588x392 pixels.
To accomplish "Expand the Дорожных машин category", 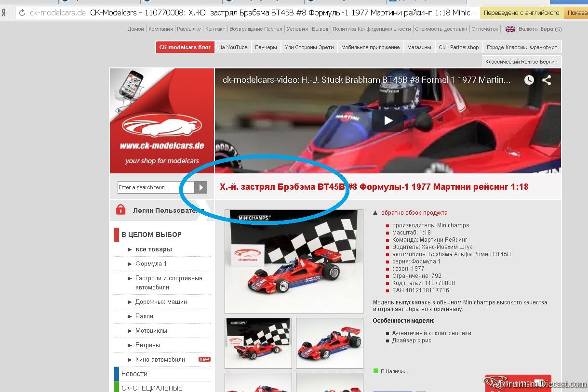I will [x=161, y=302].
